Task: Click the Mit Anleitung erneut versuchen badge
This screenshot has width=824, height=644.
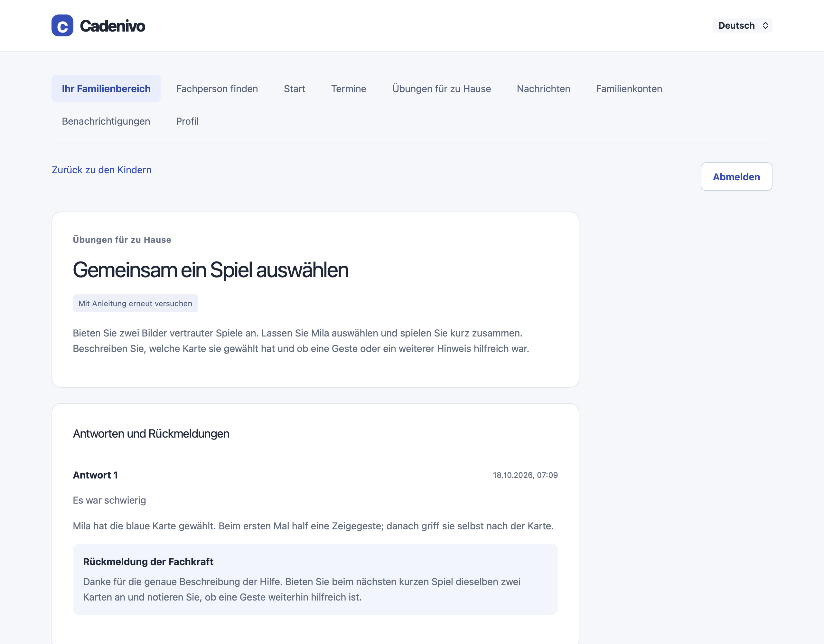Action: pos(136,303)
